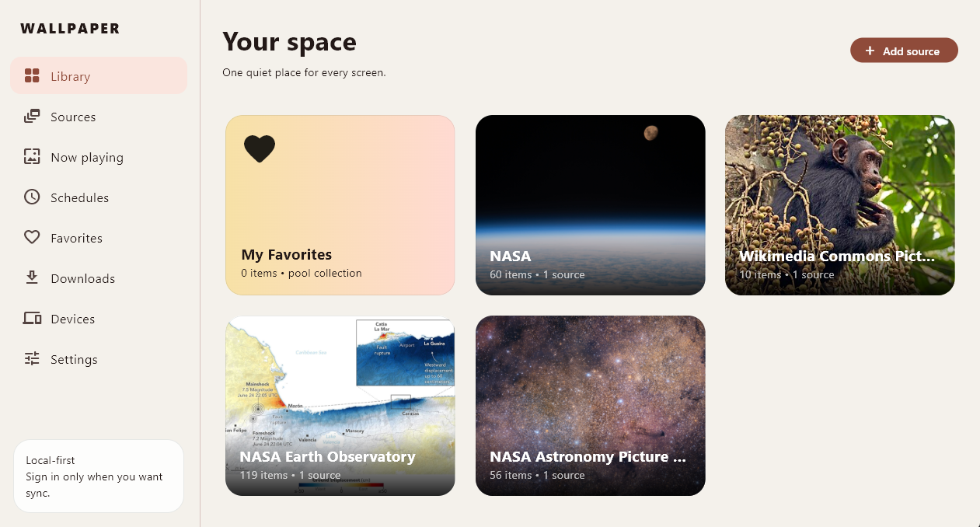Click the Favorites heart outline icon
This screenshot has height=527, width=980.
click(32, 237)
